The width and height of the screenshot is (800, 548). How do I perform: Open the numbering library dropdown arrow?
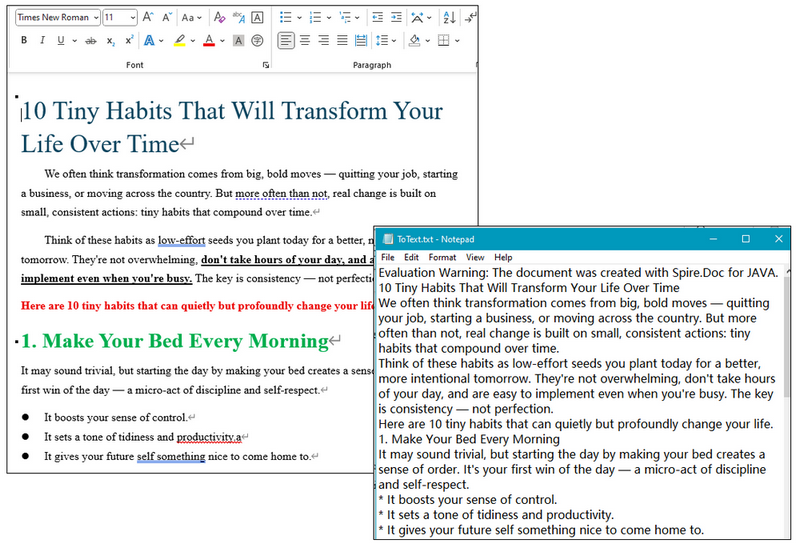[x=329, y=18]
